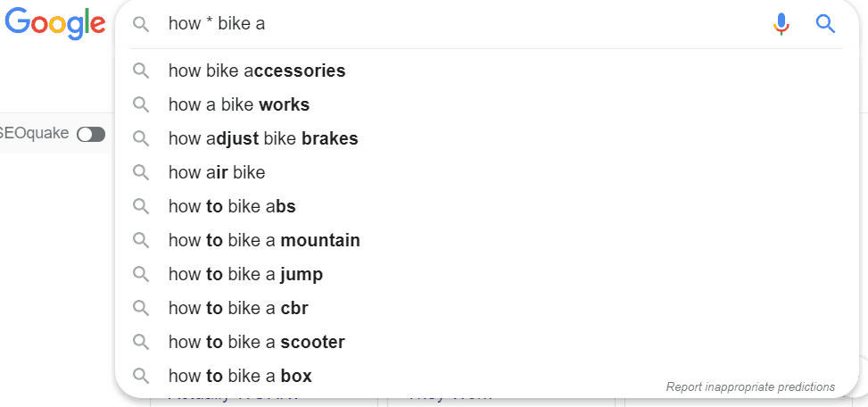Click the Google logo
The image size is (868, 407).
pos(55,24)
